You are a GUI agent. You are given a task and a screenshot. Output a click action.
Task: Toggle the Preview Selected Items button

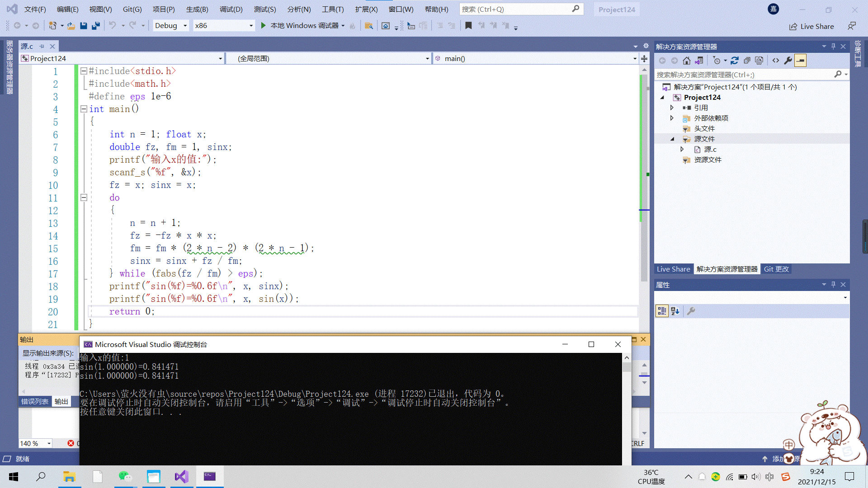pos(800,61)
